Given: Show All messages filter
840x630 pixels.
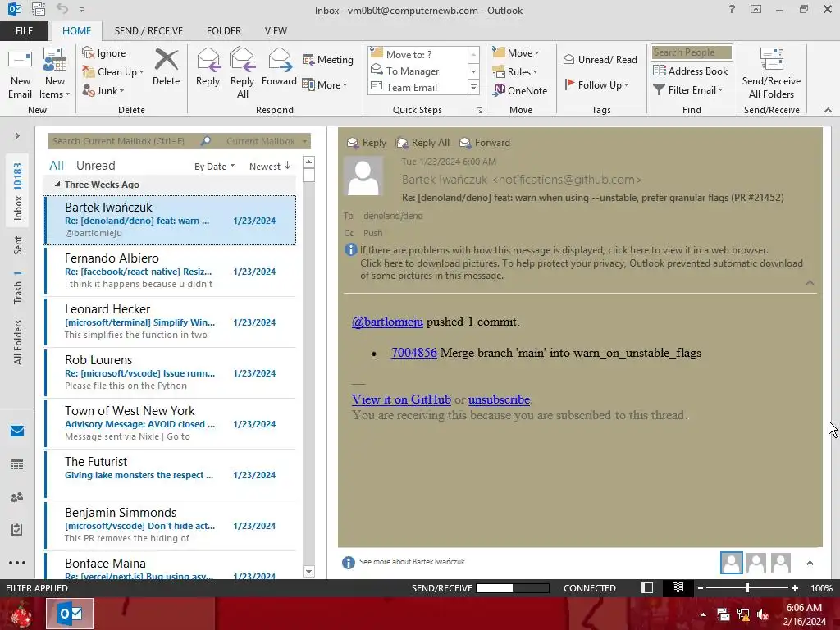Looking at the screenshot, I should click(57, 166).
